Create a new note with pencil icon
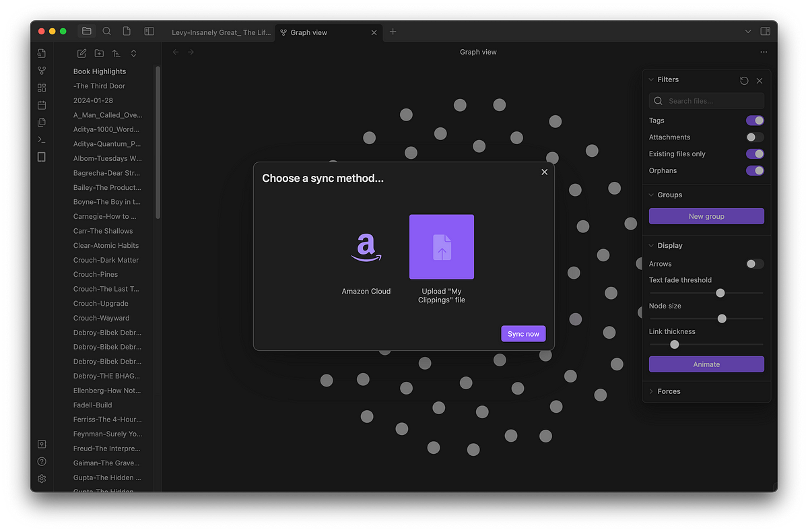 81,53
